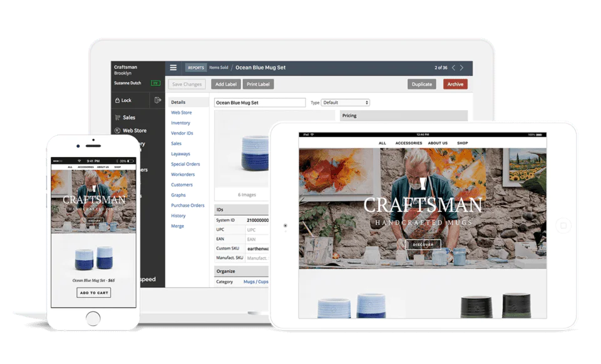The height and width of the screenshot is (364, 601).
Task: Tap the DISCOVER button on the phone
Action: coord(95,221)
